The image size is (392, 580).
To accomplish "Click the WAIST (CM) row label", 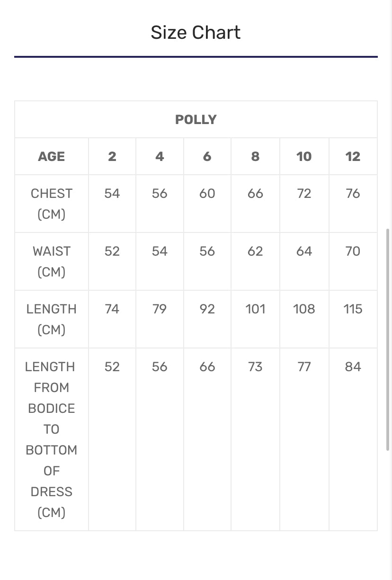I will (51, 261).
